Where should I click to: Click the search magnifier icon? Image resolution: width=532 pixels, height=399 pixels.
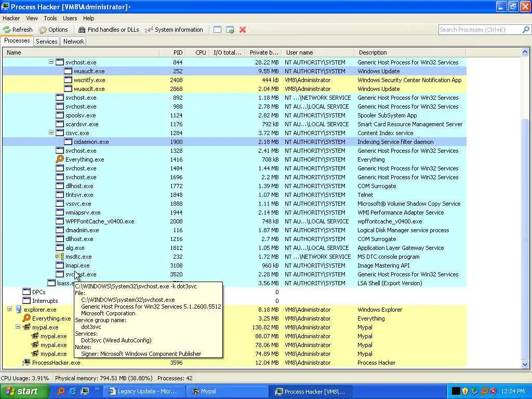pyautogui.click(x=526, y=30)
